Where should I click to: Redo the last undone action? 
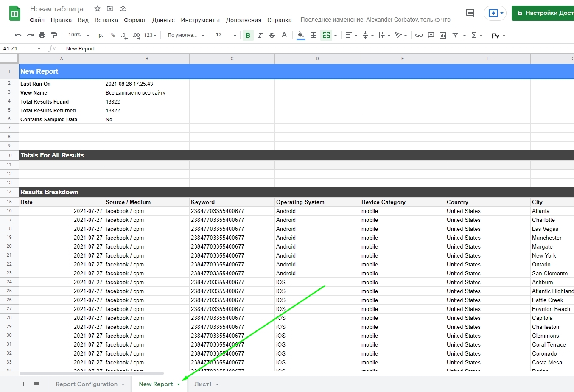(30, 35)
